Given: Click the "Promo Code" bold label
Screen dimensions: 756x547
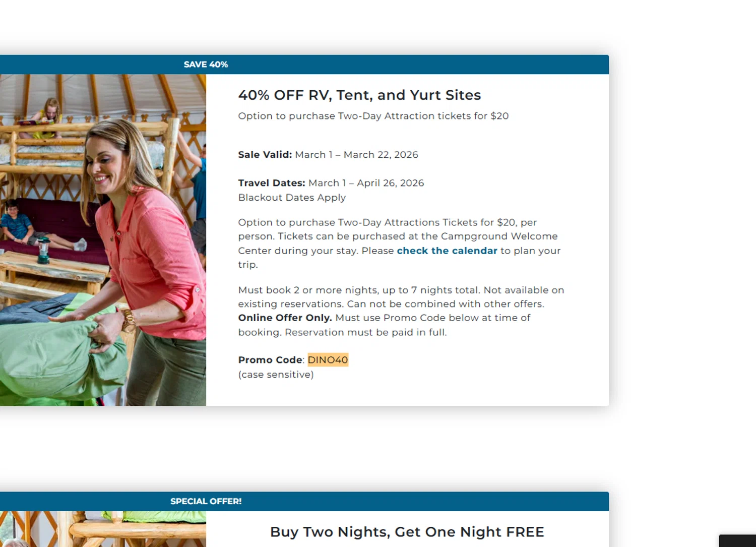Looking at the screenshot, I should (270, 360).
